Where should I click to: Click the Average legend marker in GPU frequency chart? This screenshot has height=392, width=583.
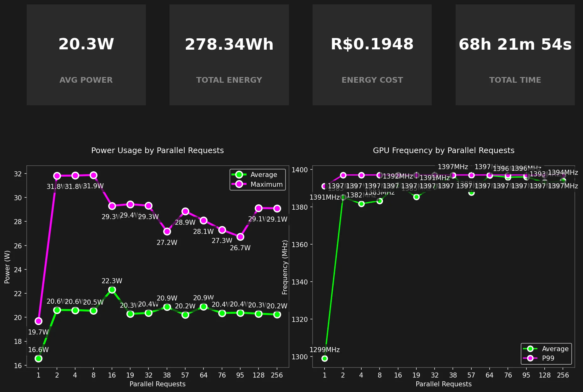(530, 349)
